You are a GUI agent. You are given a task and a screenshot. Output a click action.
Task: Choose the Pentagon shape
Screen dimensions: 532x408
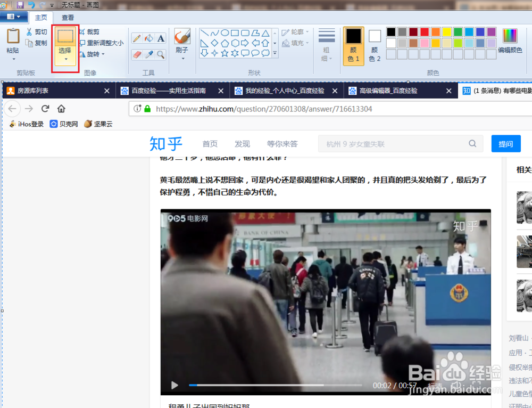coord(225,43)
